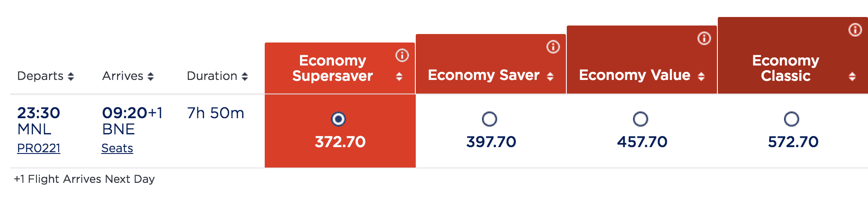Pick the 572.70 Economy Classic fare
Image resolution: width=868 pixels, height=216 pixels.
(791, 119)
